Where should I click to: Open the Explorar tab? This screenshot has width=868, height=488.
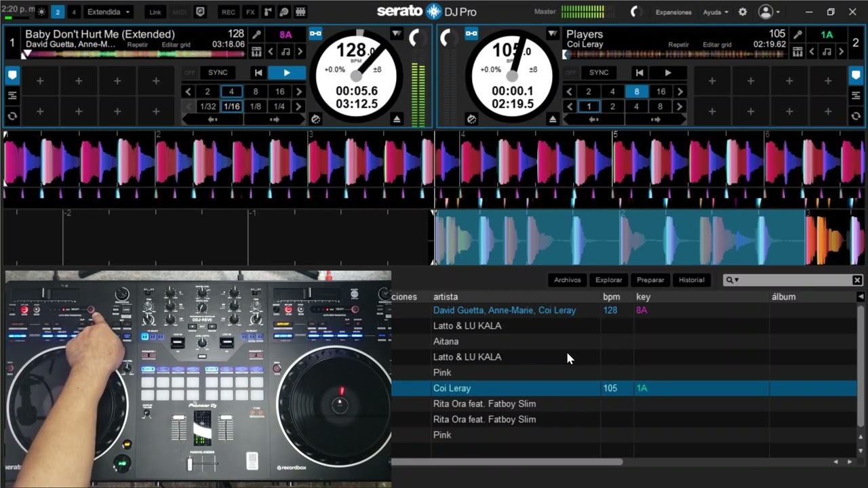tap(608, 280)
